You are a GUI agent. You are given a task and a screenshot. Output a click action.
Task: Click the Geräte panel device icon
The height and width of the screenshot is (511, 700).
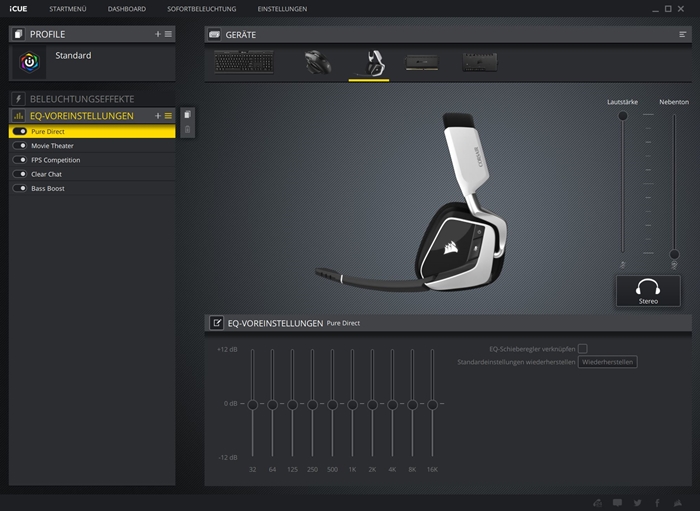pos(214,34)
